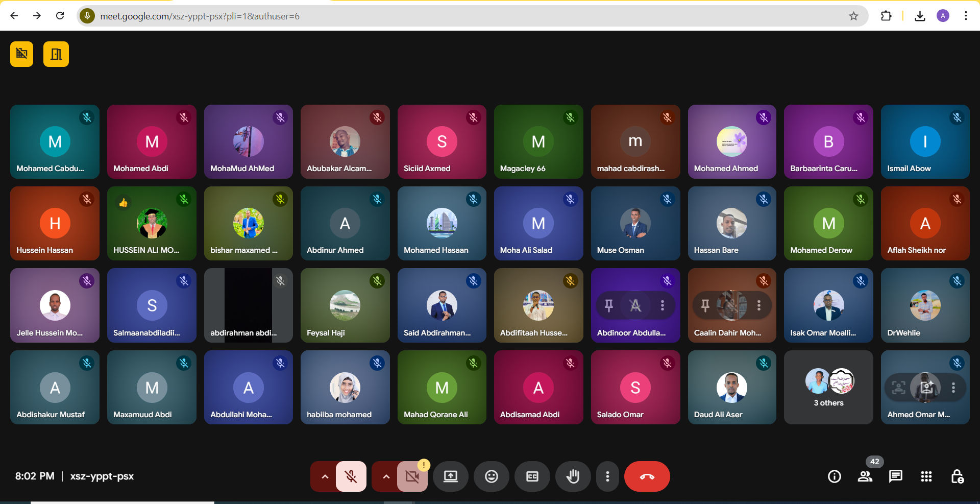
Task: Open the emoji reactions panel
Action: [491, 476]
